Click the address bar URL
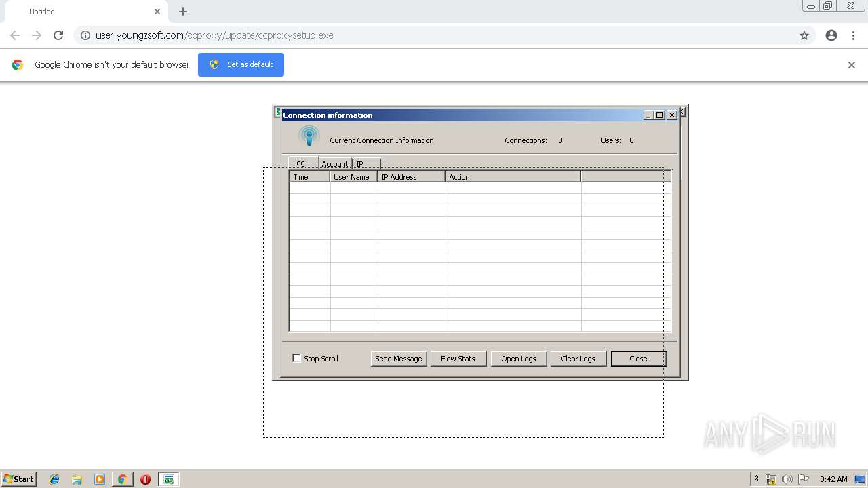The image size is (868, 488). (214, 35)
